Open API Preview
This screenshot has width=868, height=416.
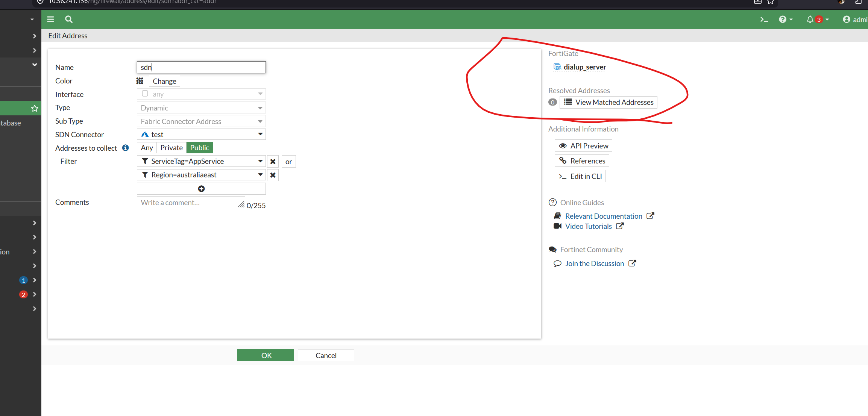583,146
